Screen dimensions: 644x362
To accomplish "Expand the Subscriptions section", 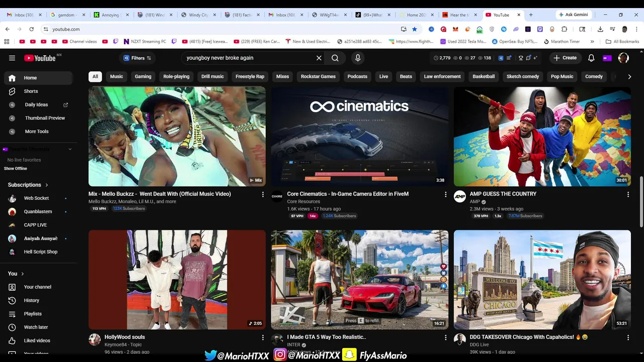I will point(28,185).
